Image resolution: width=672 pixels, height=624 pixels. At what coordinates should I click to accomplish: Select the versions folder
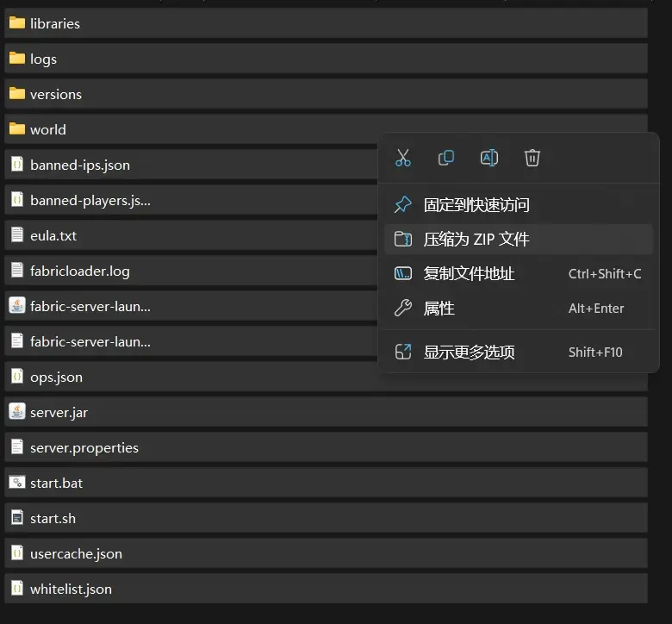click(56, 94)
